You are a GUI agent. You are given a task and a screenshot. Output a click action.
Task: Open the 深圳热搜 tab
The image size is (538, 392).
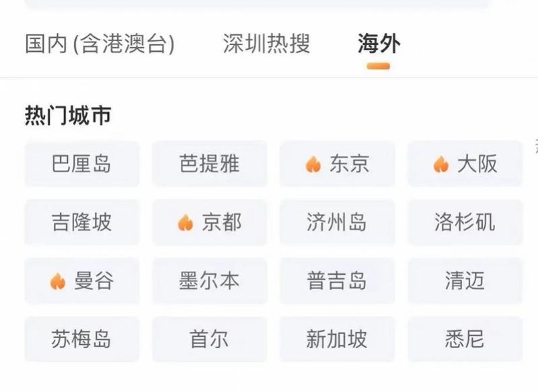(x=266, y=44)
